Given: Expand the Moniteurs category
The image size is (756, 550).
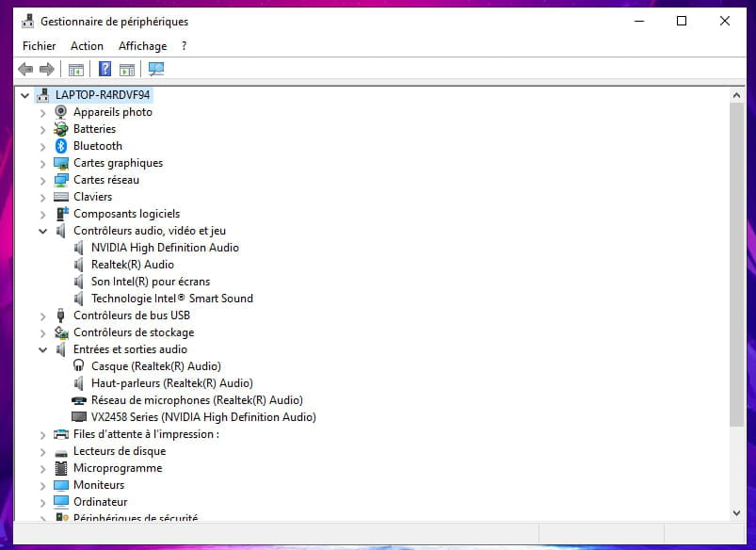Looking at the screenshot, I should pos(43,486).
